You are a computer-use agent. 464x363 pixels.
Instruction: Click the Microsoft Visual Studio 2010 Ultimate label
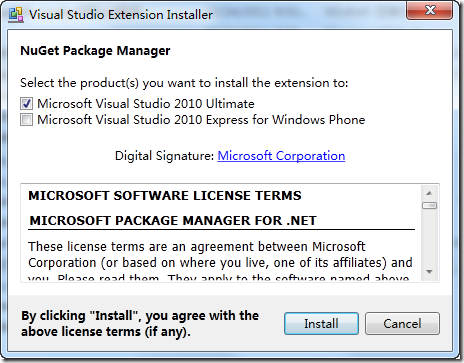pyautogui.click(x=146, y=104)
